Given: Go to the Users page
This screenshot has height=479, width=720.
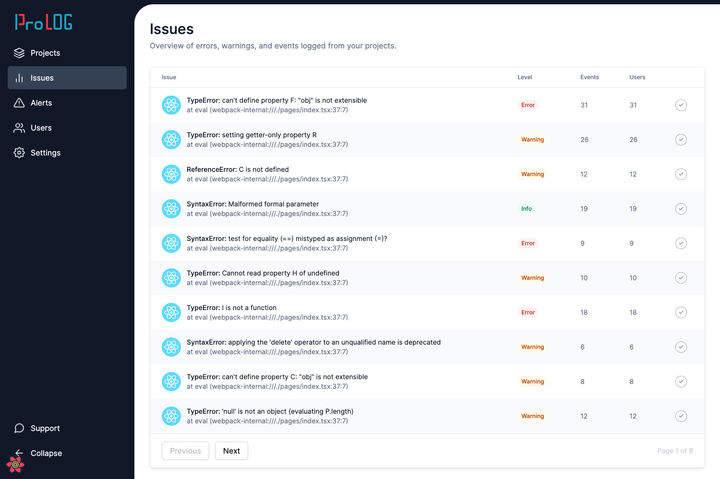Looking at the screenshot, I should click(41, 128).
